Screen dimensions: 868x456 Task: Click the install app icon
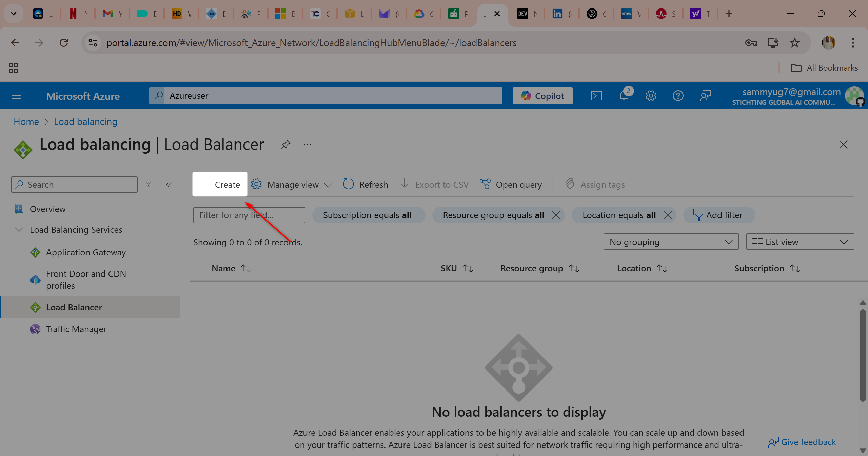click(x=773, y=43)
